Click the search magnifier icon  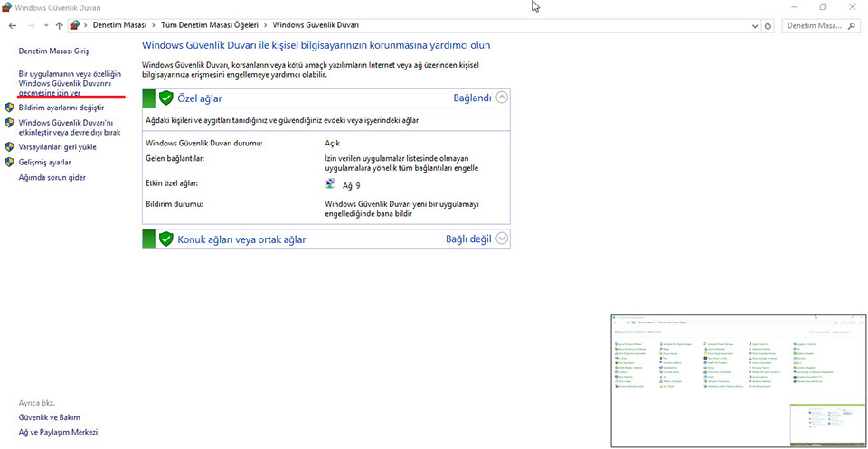853,26
